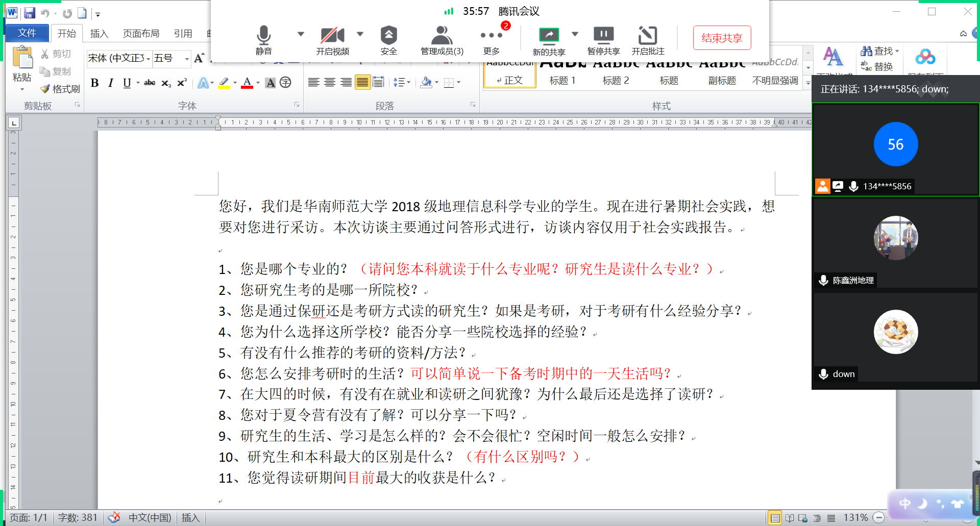The image size is (980, 526).
Task: Open the 页面布局 Page Layout tab
Action: click(x=141, y=33)
